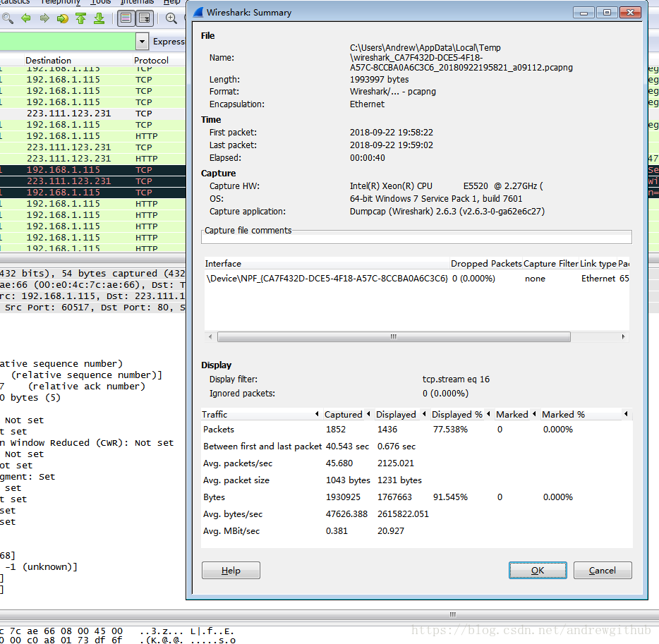Viewport: 659px width, 644px height.
Task: Open the Telephony menu
Action: 60,2
